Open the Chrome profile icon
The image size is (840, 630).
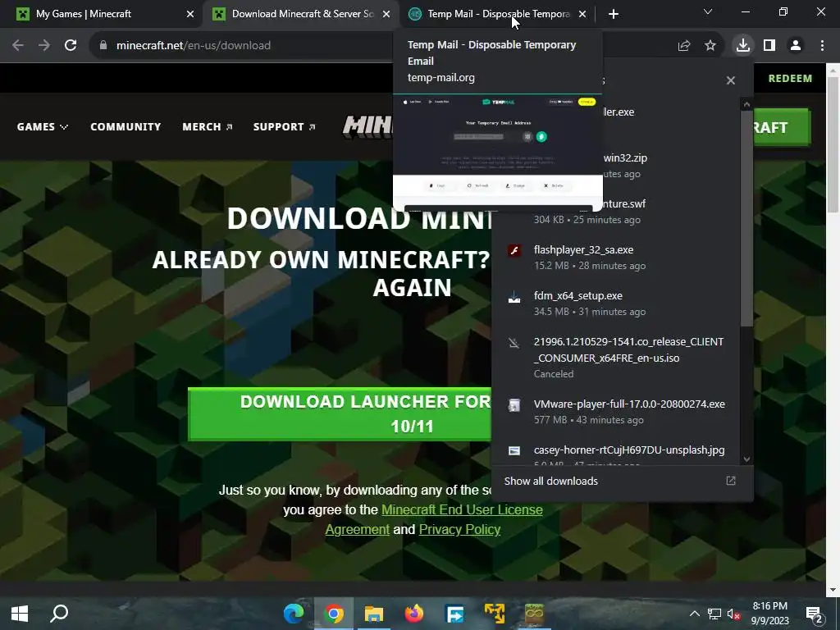[x=796, y=46]
